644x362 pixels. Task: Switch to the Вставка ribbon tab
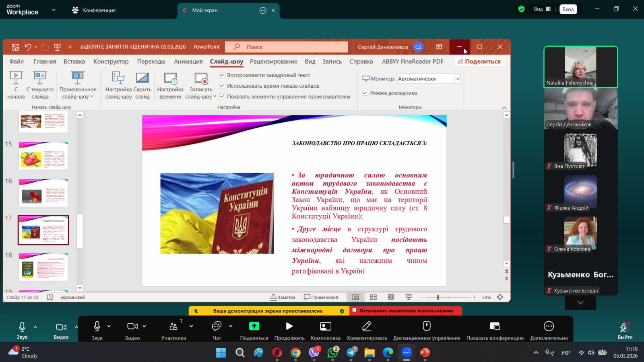click(x=74, y=62)
